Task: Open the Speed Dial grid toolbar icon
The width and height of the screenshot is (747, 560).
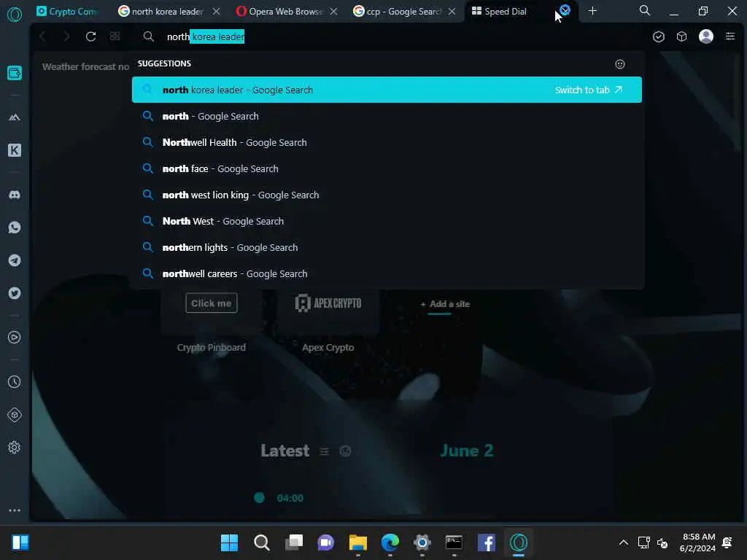Action: pyautogui.click(x=115, y=36)
